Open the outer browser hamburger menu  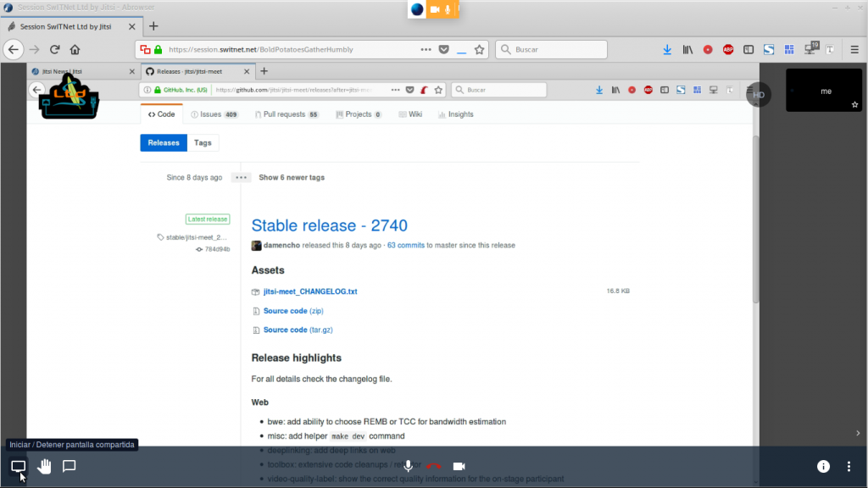854,49
